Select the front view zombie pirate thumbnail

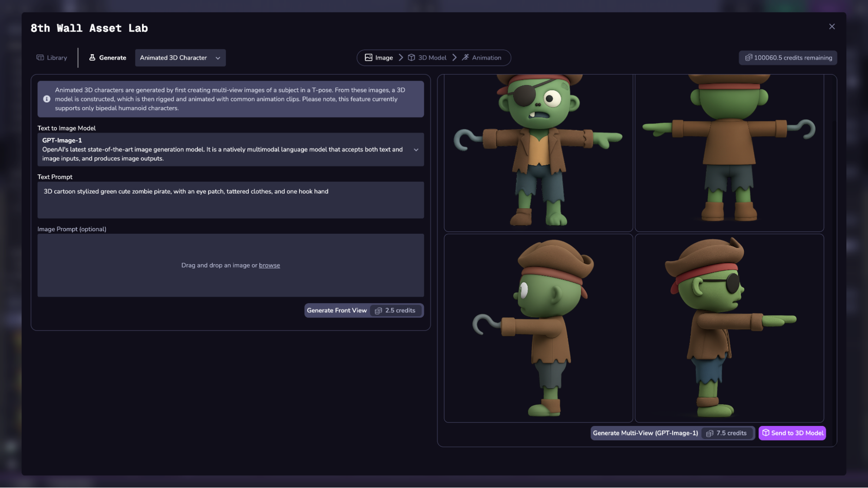(x=538, y=152)
